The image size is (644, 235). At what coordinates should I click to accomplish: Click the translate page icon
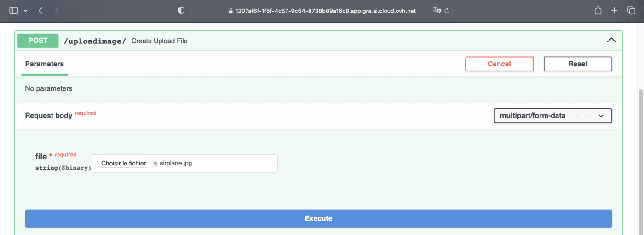pyautogui.click(x=437, y=11)
